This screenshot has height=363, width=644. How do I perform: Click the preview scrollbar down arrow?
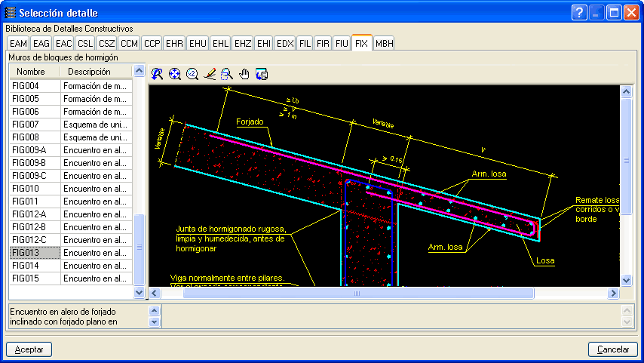[x=625, y=280]
